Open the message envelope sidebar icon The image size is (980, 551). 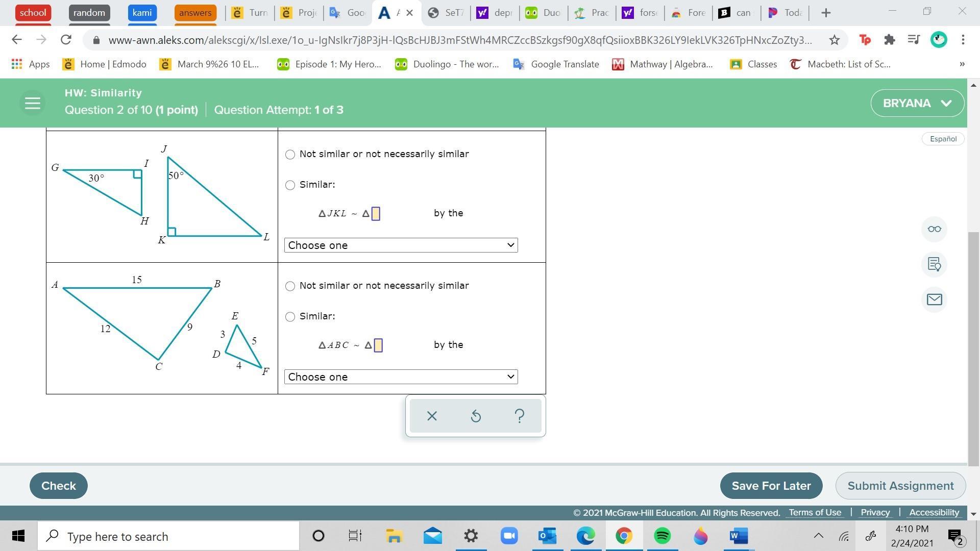934,299
